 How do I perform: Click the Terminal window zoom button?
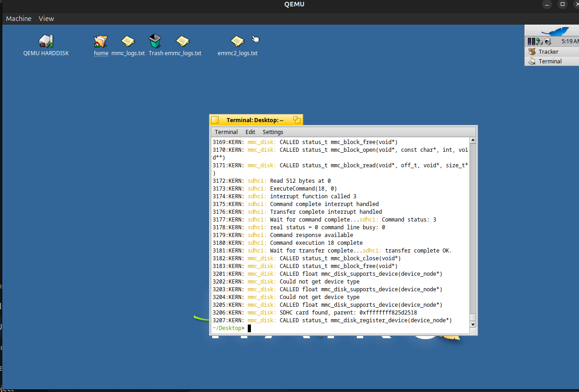[x=297, y=120]
